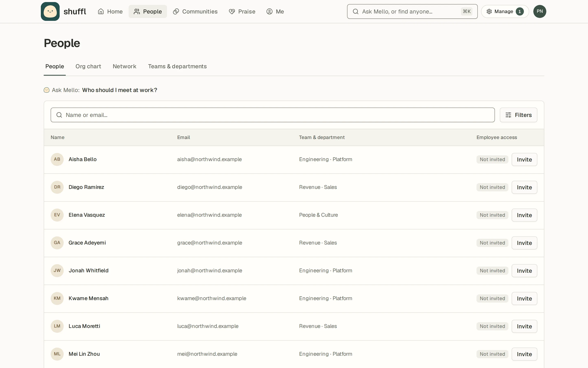Image resolution: width=588 pixels, height=368 pixels.
Task: Invite Mei Lin Zhou
Action: 524,354
